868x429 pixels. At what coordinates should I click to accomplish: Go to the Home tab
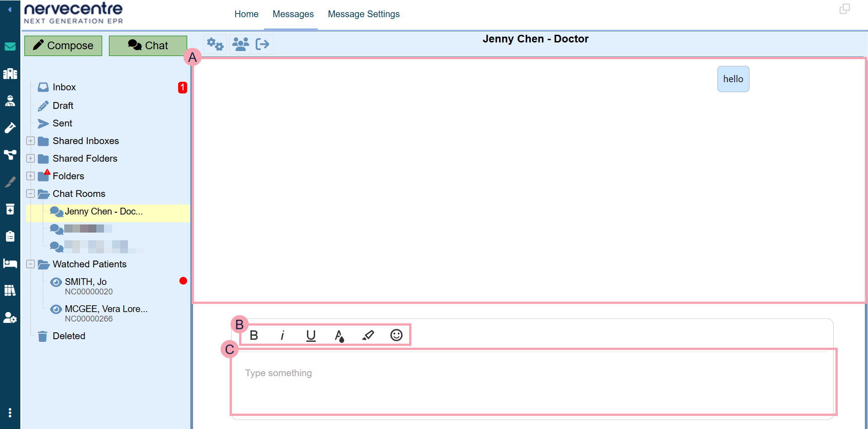[x=246, y=14]
